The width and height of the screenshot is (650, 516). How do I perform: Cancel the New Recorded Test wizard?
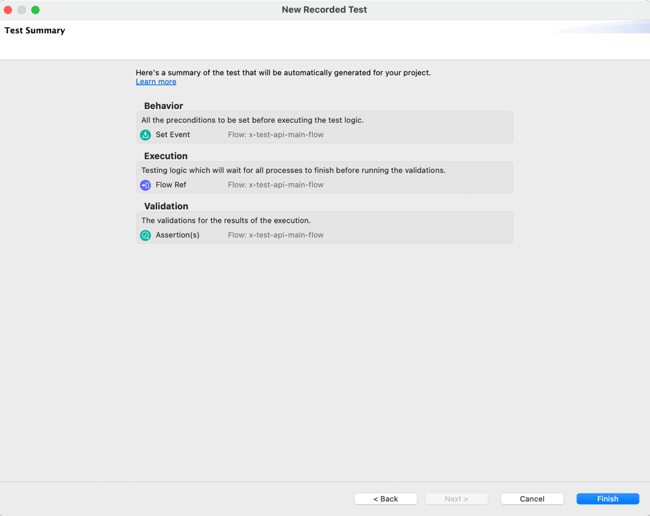coord(532,499)
